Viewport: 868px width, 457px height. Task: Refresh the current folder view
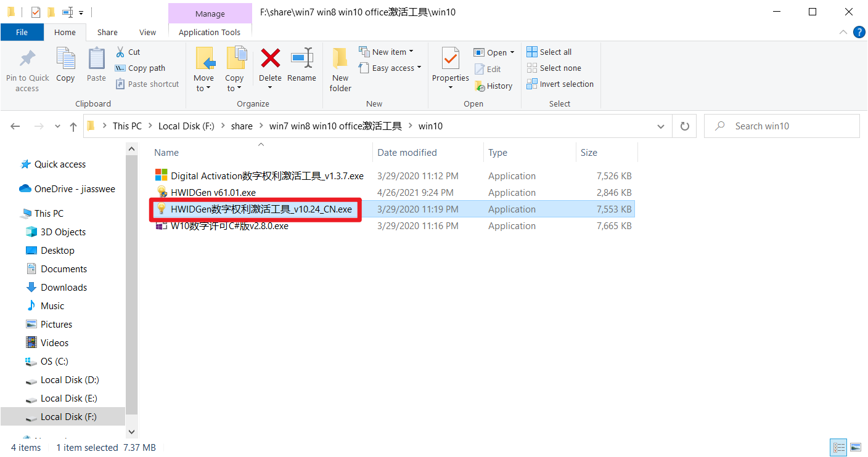(684, 126)
